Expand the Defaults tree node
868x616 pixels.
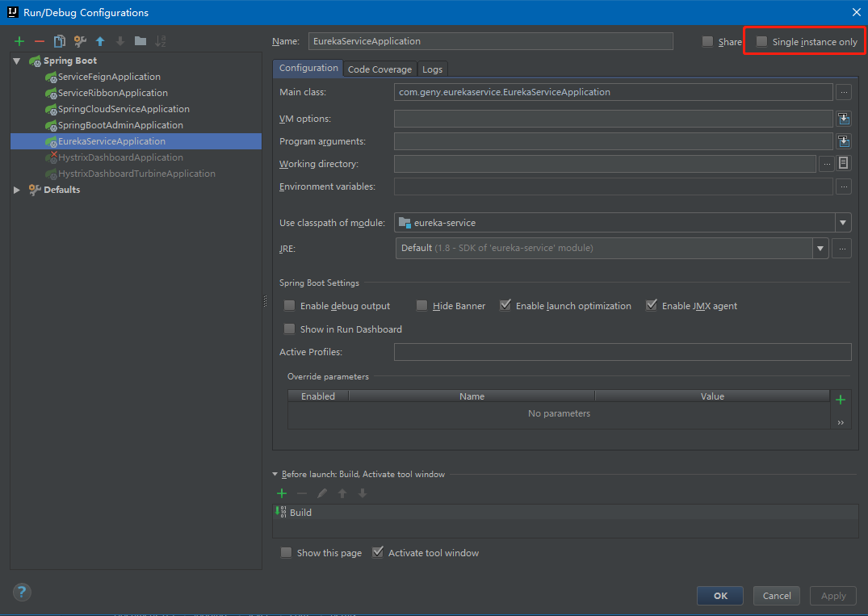17,190
